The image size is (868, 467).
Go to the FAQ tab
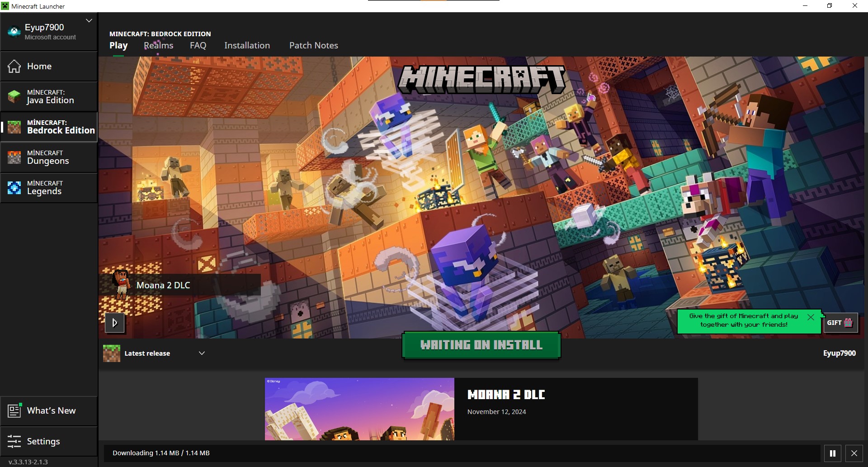tap(198, 46)
